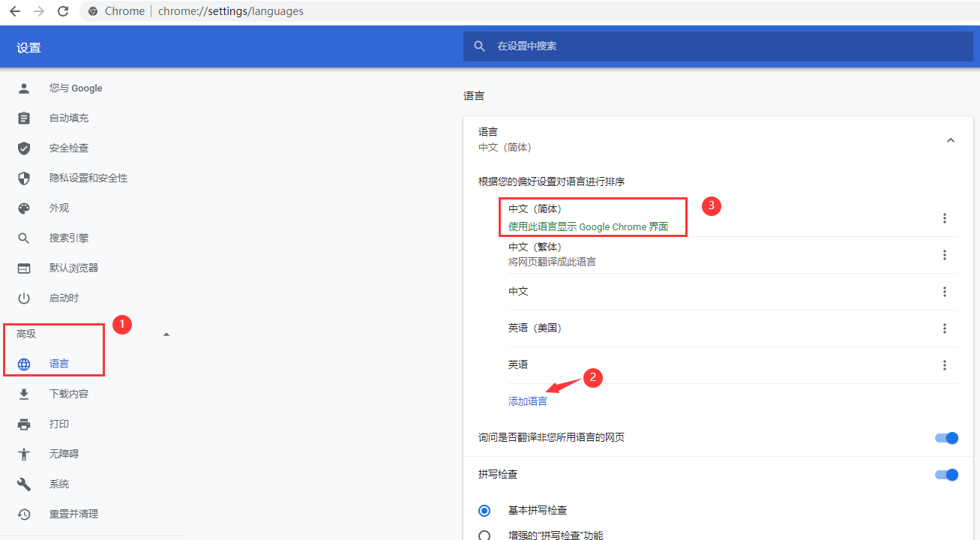Open 自动填充 settings
This screenshot has height=540, width=980.
[69, 118]
